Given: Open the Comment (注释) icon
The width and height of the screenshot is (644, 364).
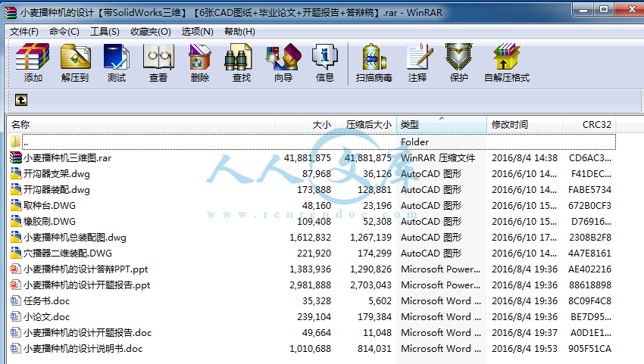Looking at the screenshot, I should pyautogui.click(x=419, y=58).
